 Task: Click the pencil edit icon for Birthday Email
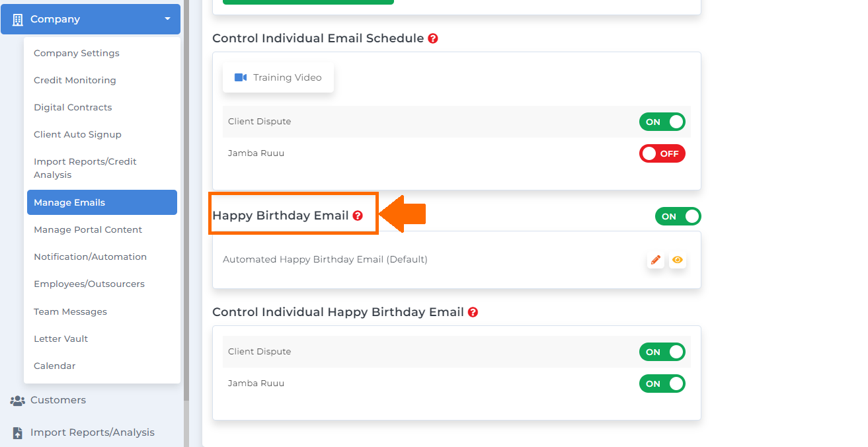pyautogui.click(x=655, y=260)
